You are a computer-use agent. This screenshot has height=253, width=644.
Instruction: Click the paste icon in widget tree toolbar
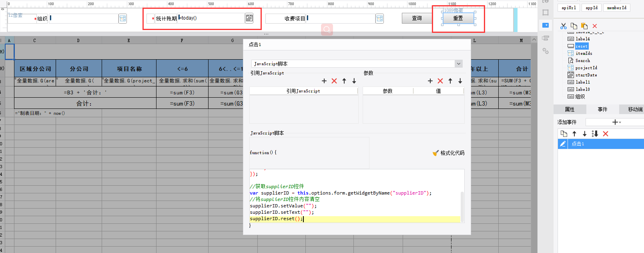coord(584,26)
